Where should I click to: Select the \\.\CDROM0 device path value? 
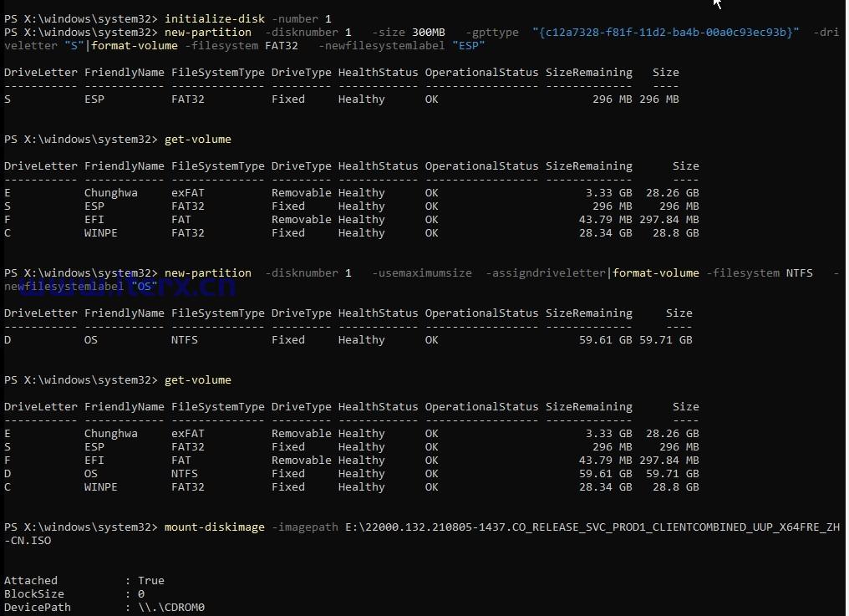coord(171,608)
